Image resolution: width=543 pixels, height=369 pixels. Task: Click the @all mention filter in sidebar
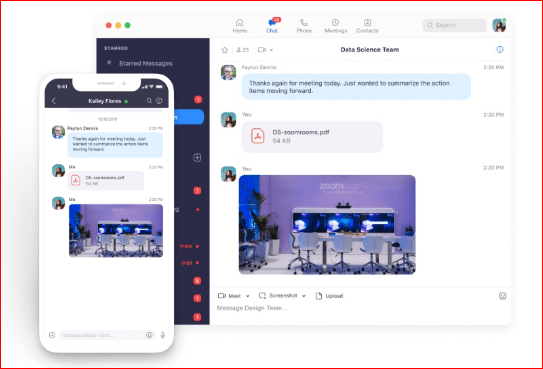(187, 263)
